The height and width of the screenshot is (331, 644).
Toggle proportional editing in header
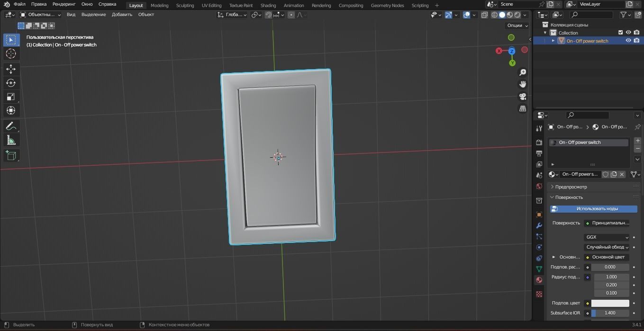pyautogui.click(x=291, y=15)
